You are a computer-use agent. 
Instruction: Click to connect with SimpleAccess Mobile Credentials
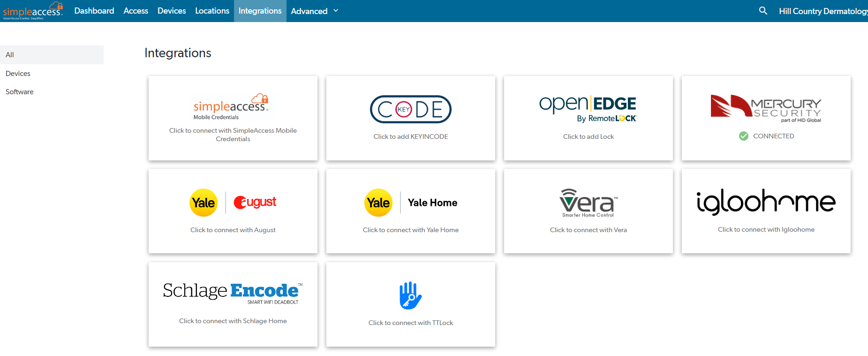coord(233,135)
